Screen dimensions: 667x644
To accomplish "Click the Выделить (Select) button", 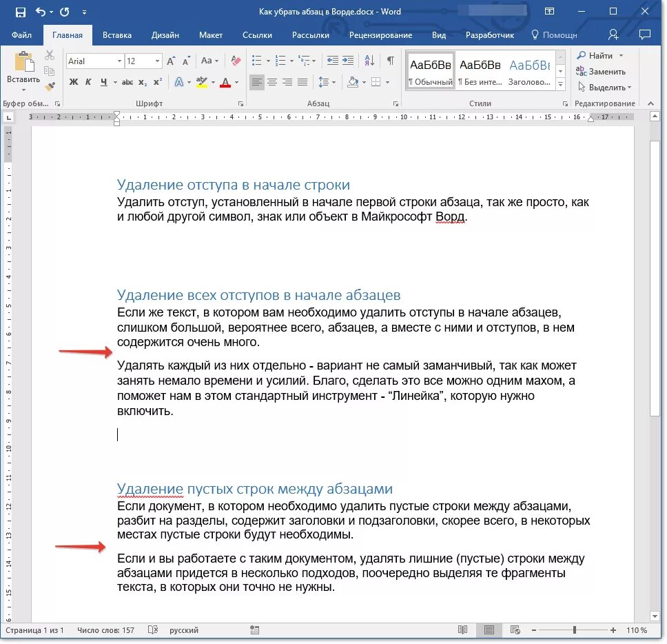I will (604, 88).
